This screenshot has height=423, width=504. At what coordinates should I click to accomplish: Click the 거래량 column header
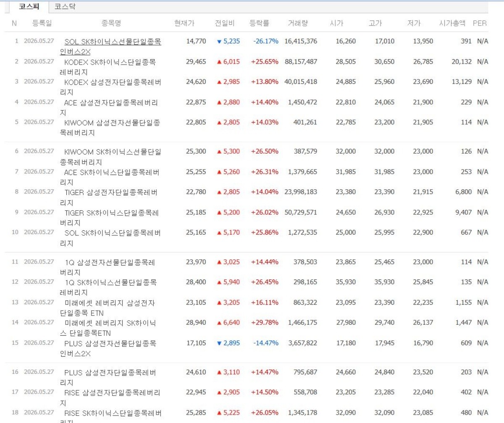298,23
